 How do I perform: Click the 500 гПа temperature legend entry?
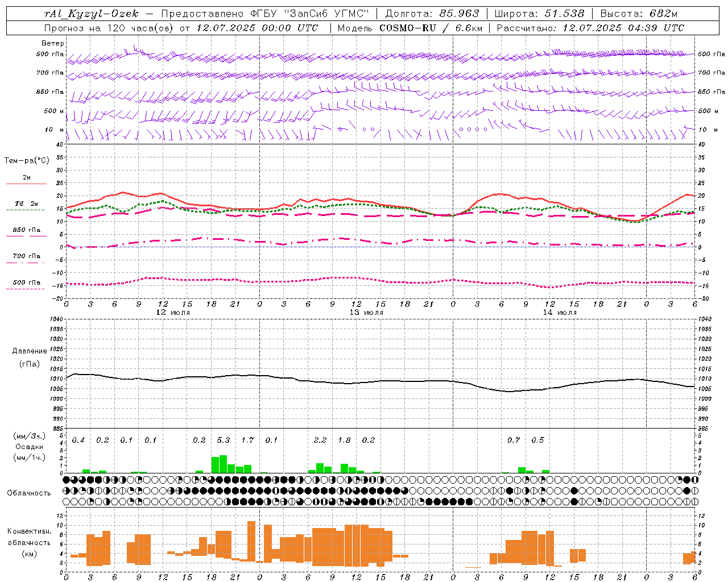(27, 282)
